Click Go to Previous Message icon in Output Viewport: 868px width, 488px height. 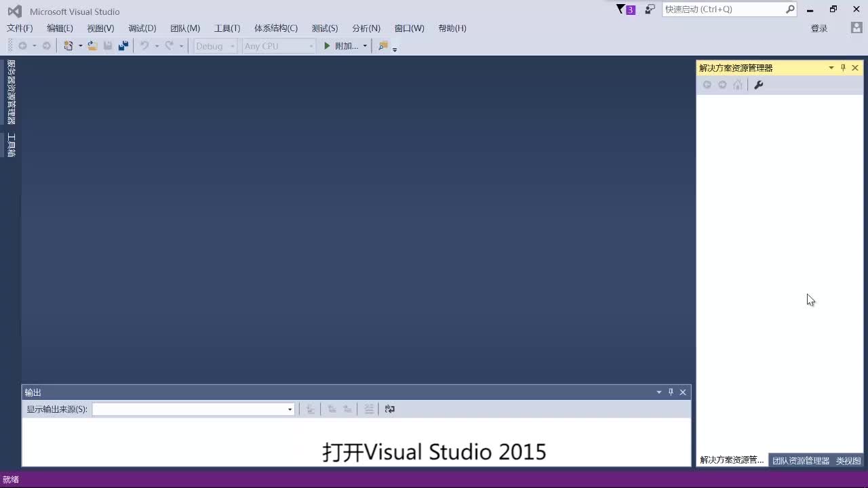pyautogui.click(x=332, y=409)
